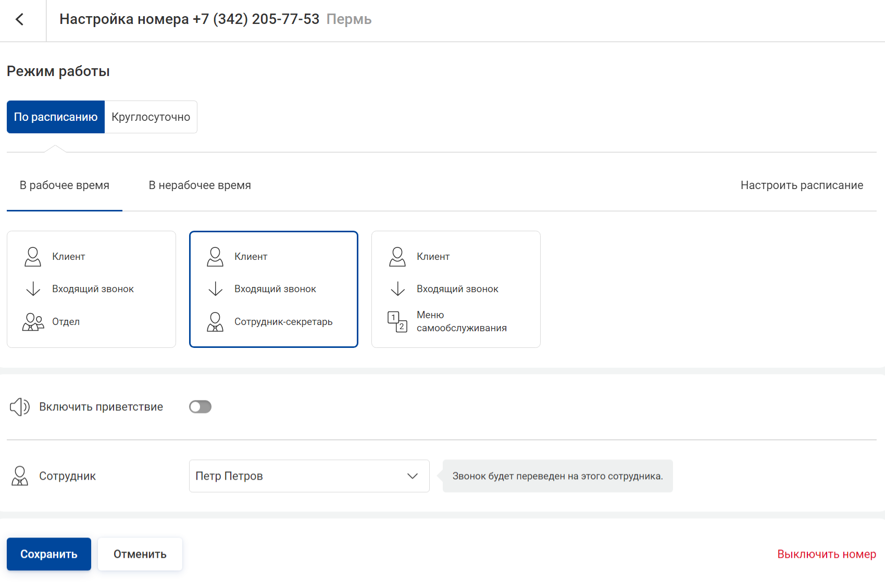Open the Петр Петров employee dropdown
The image size is (885, 588).
click(x=309, y=476)
